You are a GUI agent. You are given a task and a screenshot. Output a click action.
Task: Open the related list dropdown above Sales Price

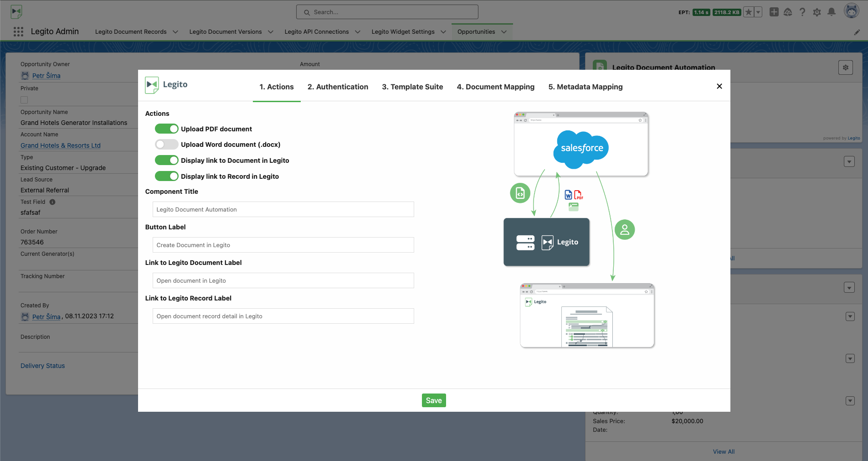[x=850, y=401]
